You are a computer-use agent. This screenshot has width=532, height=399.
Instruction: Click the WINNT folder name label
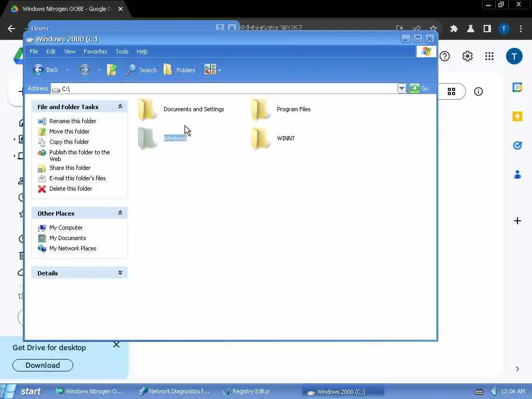click(286, 138)
